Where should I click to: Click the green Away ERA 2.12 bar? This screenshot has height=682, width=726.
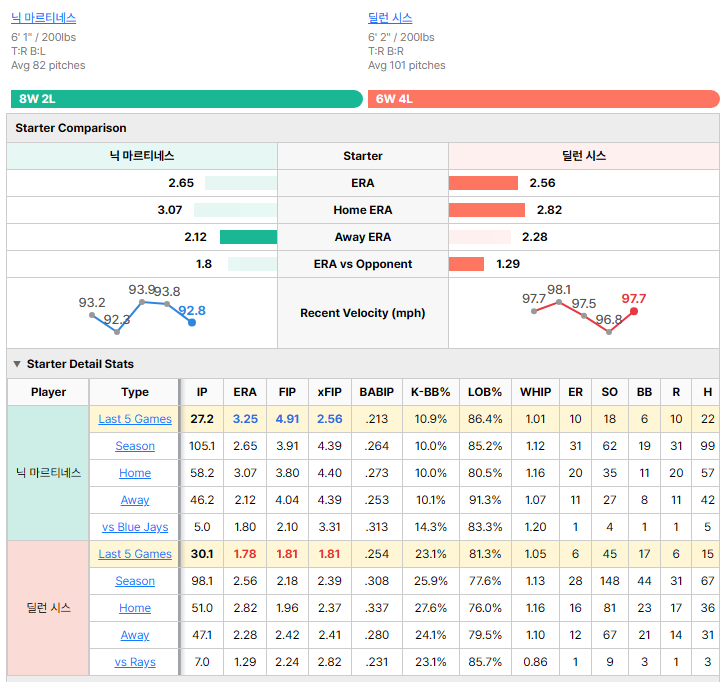[248, 237]
